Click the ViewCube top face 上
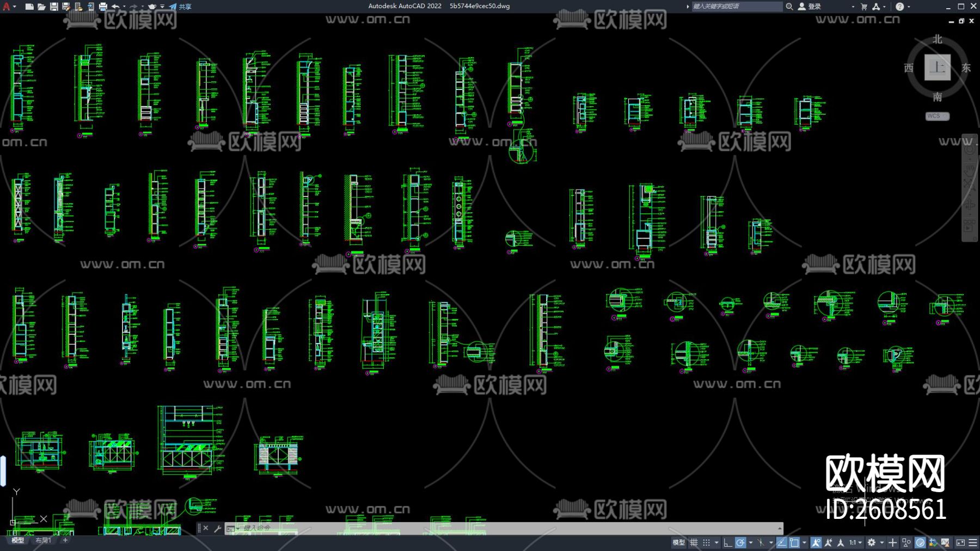Image resolution: width=980 pixels, height=551 pixels. [938, 68]
